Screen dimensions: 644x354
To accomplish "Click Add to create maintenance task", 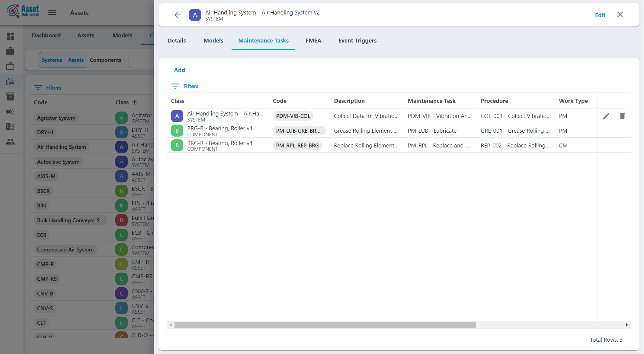I will pyautogui.click(x=179, y=70).
